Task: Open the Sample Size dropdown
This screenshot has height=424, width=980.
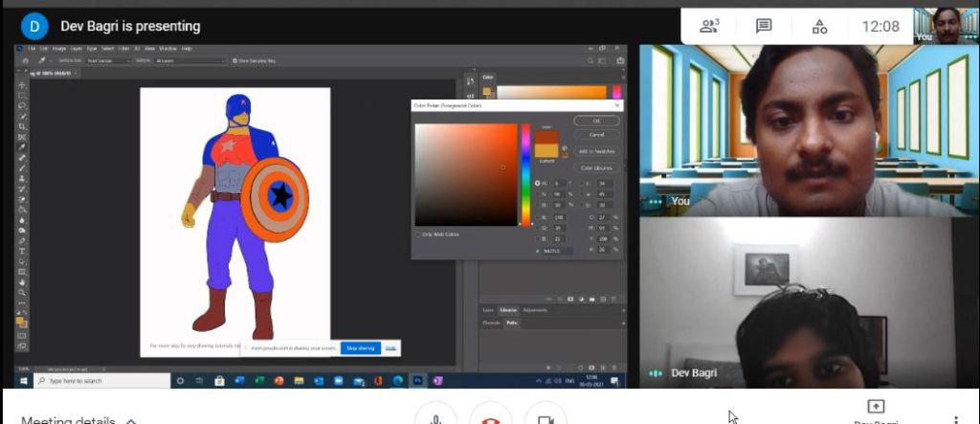Action: (x=109, y=60)
